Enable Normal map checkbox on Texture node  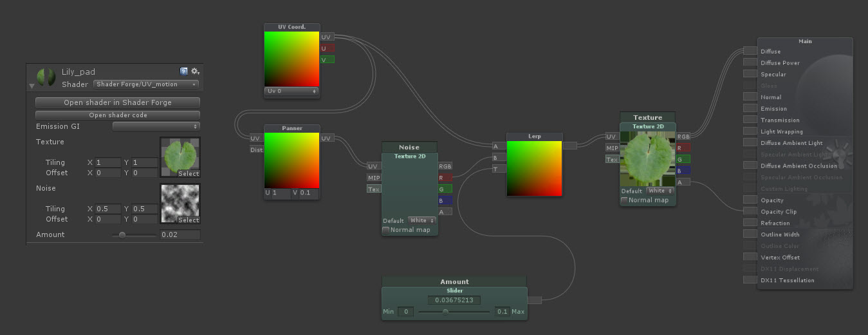point(625,200)
